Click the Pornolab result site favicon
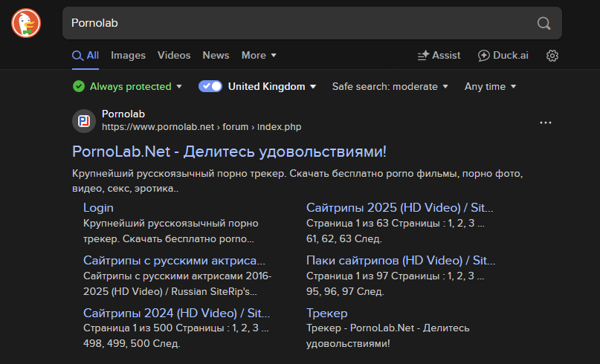 click(84, 121)
